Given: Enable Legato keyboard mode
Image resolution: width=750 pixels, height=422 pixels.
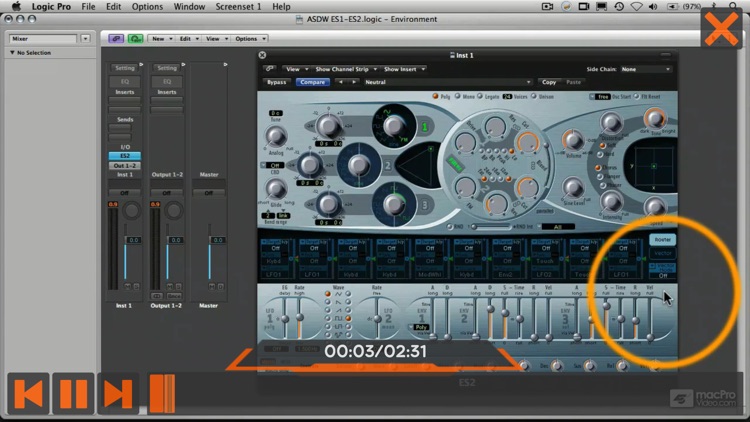Looking at the screenshot, I should [x=480, y=97].
